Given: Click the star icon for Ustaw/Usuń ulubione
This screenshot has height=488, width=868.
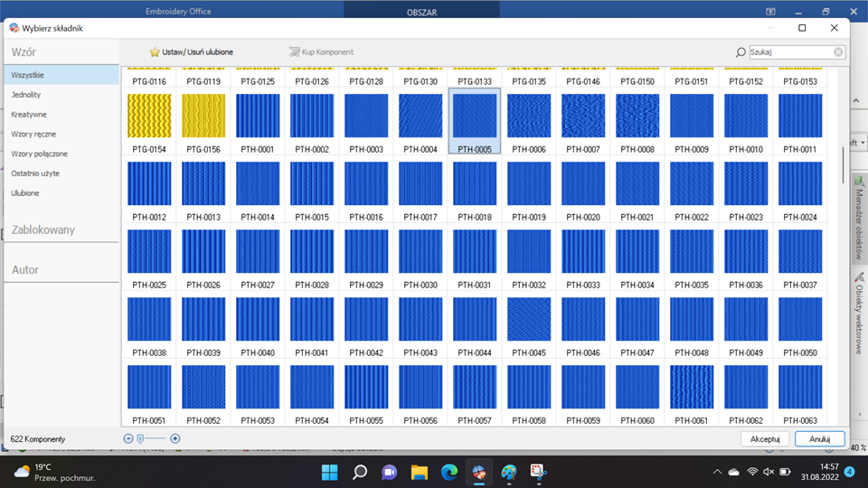Looking at the screenshot, I should click(x=155, y=52).
